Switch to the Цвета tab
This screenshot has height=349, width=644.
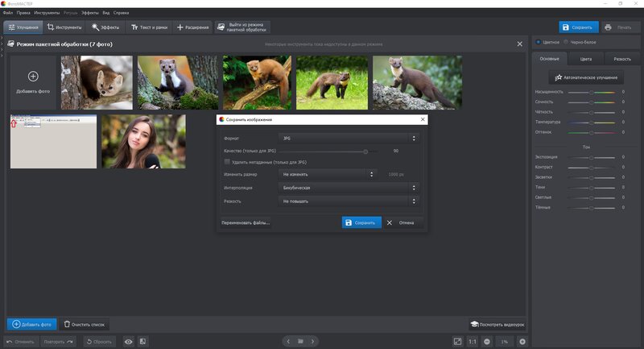pos(586,59)
